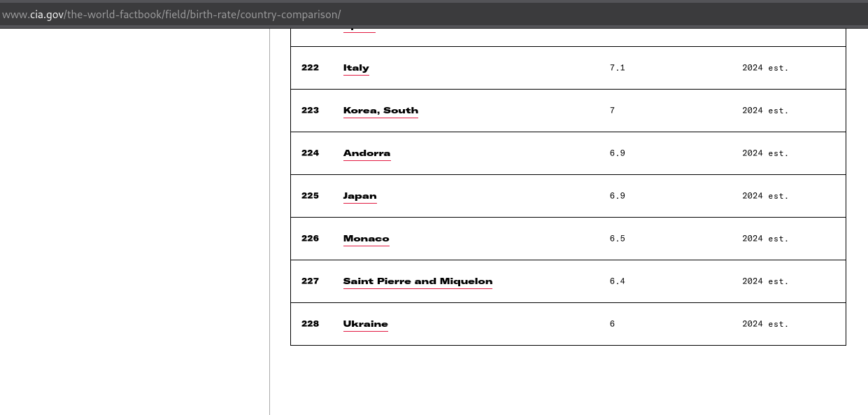
Task: Select rank number 227
Action: tap(310, 281)
